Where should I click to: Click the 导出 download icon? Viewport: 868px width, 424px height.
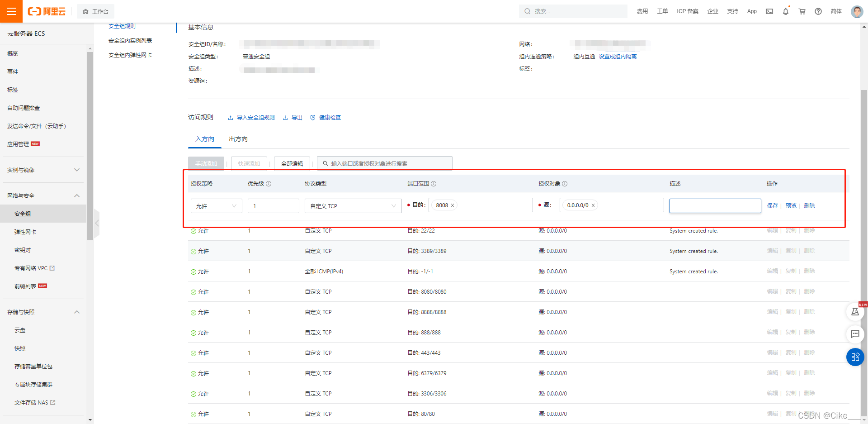285,118
